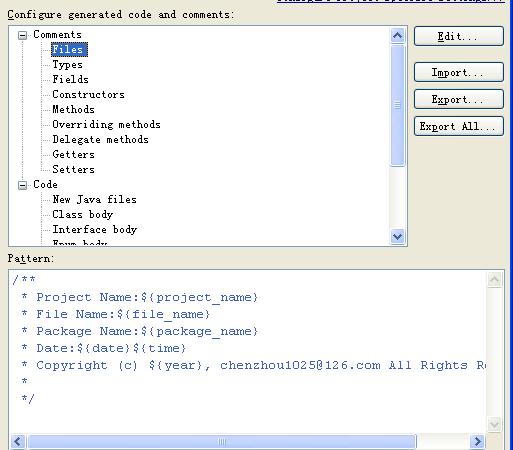Click Pattern vertical scrollbar down arrow
The height and width of the screenshot is (450, 513).
click(x=494, y=425)
